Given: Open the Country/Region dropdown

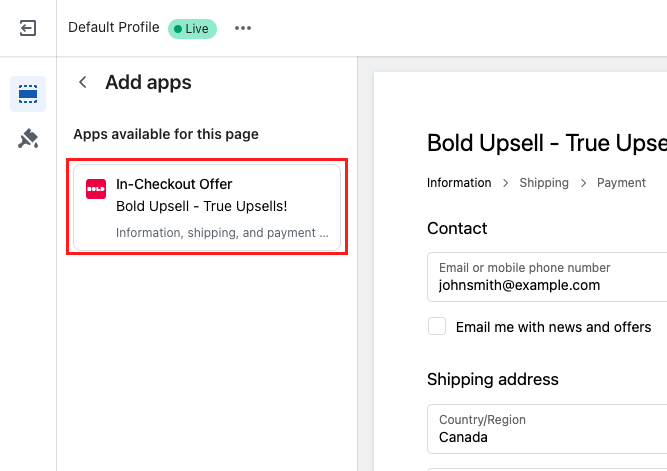Looking at the screenshot, I should click(x=547, y=429).
